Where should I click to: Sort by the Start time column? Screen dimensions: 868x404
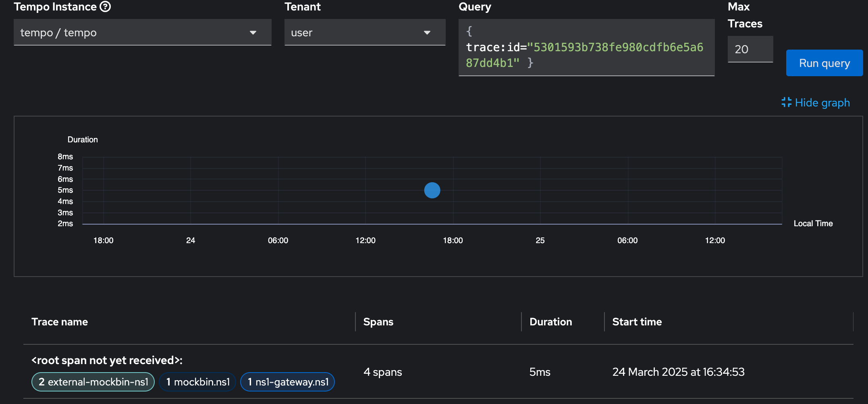[637, 322]
